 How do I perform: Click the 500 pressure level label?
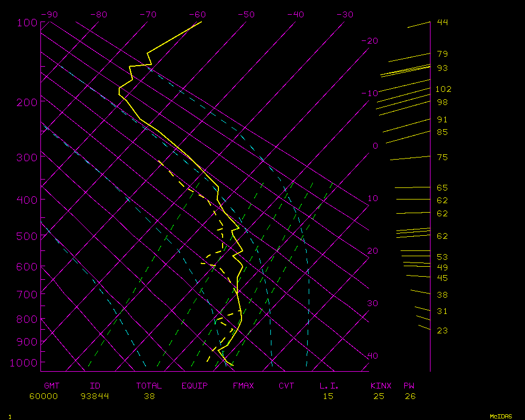pos(26,236)
